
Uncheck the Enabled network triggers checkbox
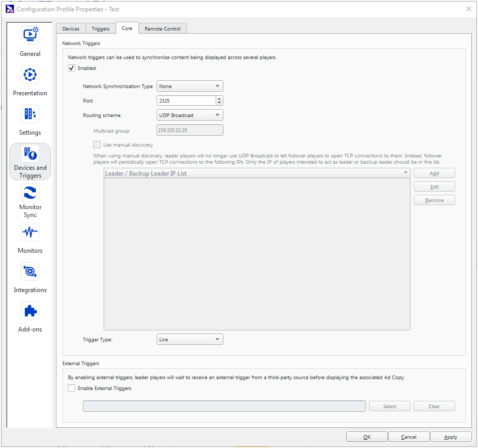point(71,68)
